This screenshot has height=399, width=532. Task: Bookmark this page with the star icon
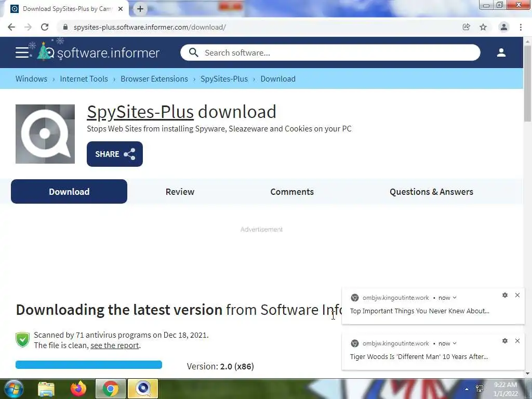[x=483, y=27]
